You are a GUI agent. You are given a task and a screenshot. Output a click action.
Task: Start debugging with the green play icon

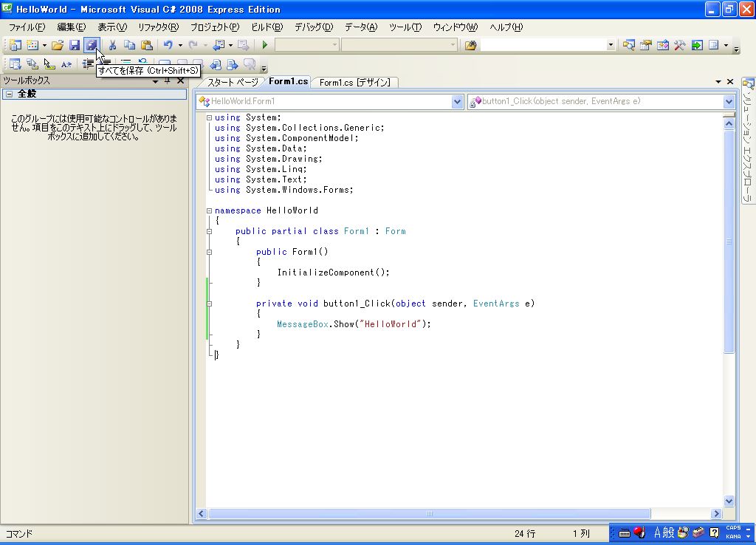click(x=265, y=45)
